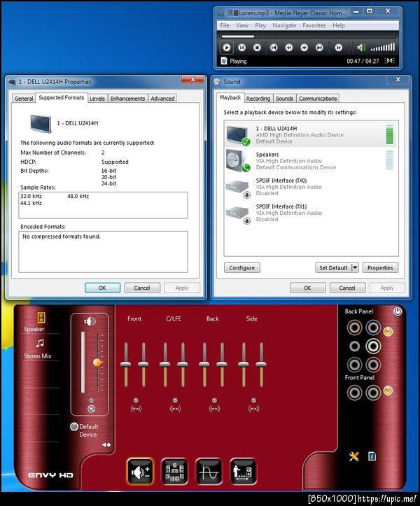Click OK in DELL U2414H Properties
Screen dimensions: 420x506
(x=102, y=288)
